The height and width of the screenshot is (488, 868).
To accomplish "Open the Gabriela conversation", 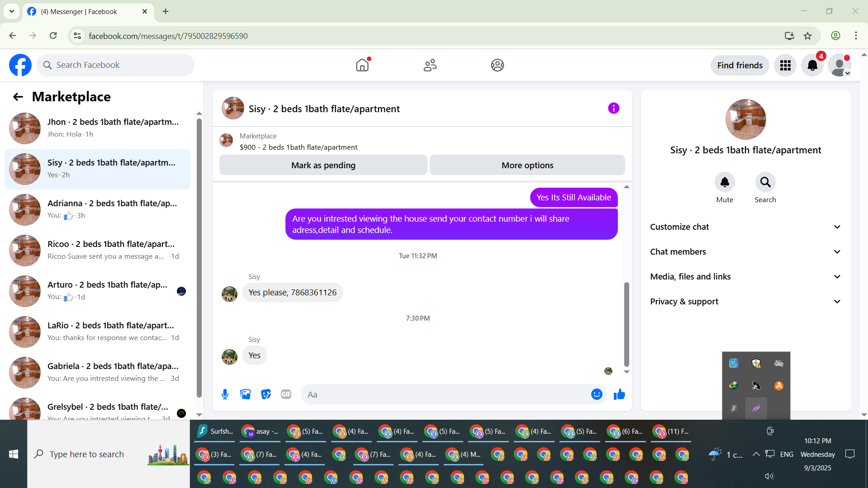I will (97, 373).
